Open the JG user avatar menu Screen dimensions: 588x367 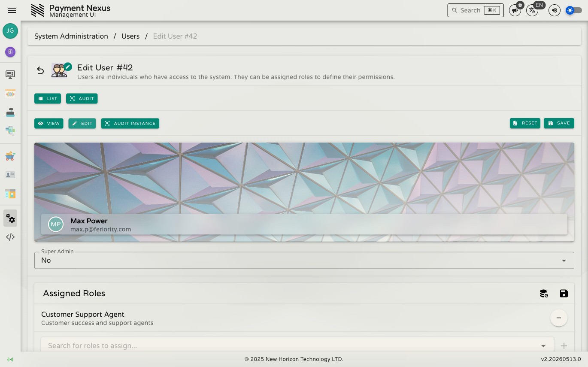click(x=10, y=31)
